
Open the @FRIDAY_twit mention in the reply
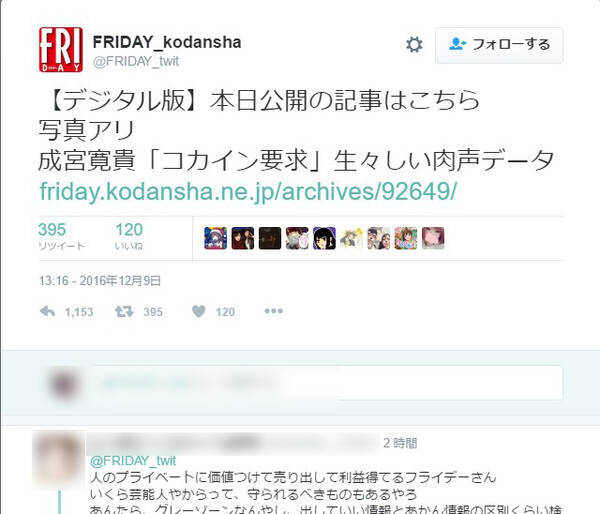[133, 460]
